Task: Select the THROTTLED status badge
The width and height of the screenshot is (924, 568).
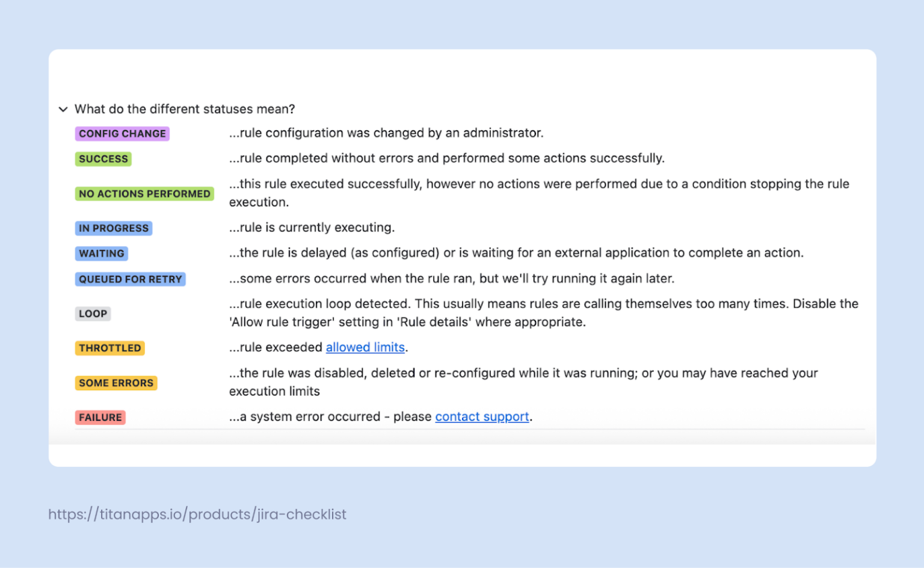Action: click(x=109, y=347)
